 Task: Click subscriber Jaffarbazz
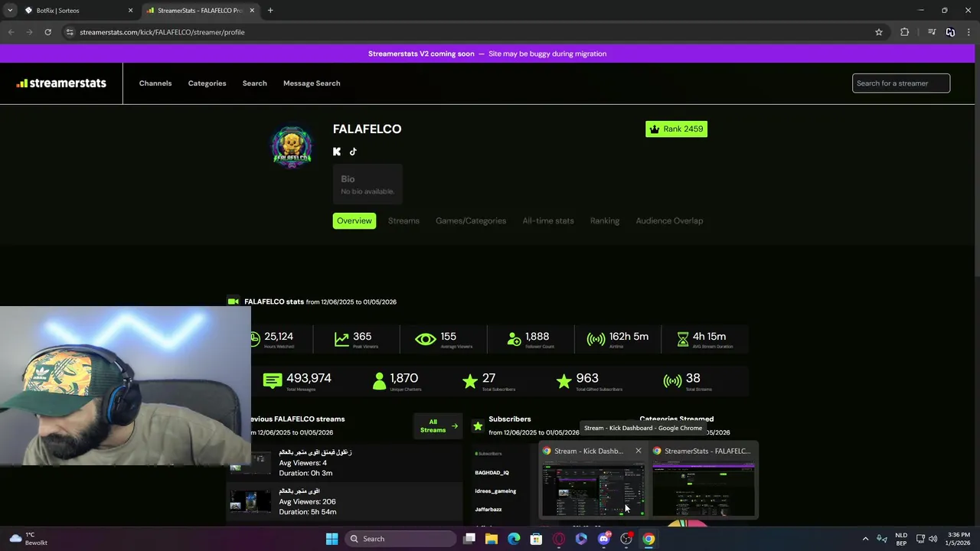488,510
